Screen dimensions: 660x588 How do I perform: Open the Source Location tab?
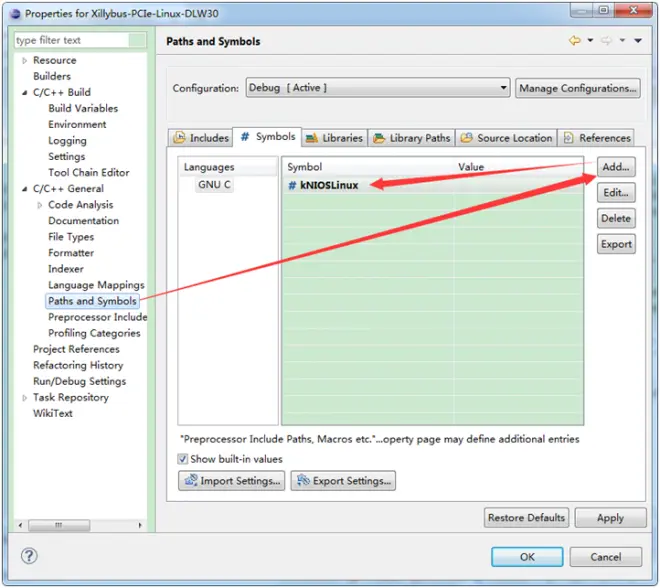tap(506, 138)
